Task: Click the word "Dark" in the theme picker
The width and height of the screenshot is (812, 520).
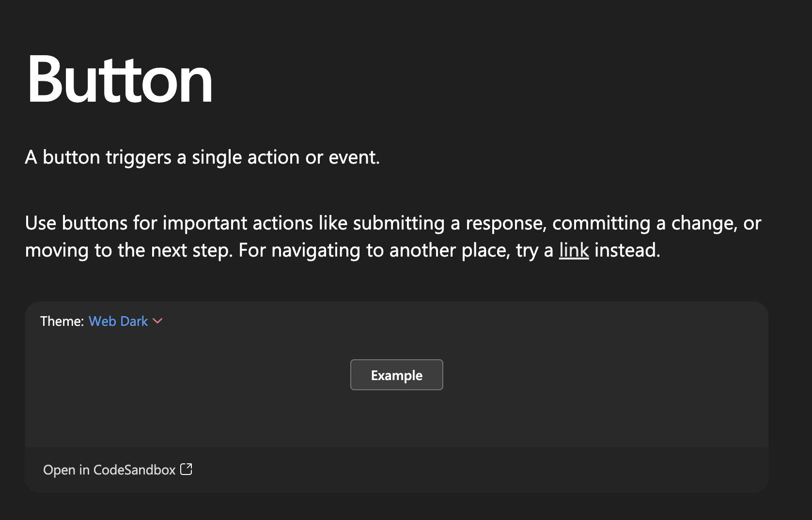Action: pos(134,321)
